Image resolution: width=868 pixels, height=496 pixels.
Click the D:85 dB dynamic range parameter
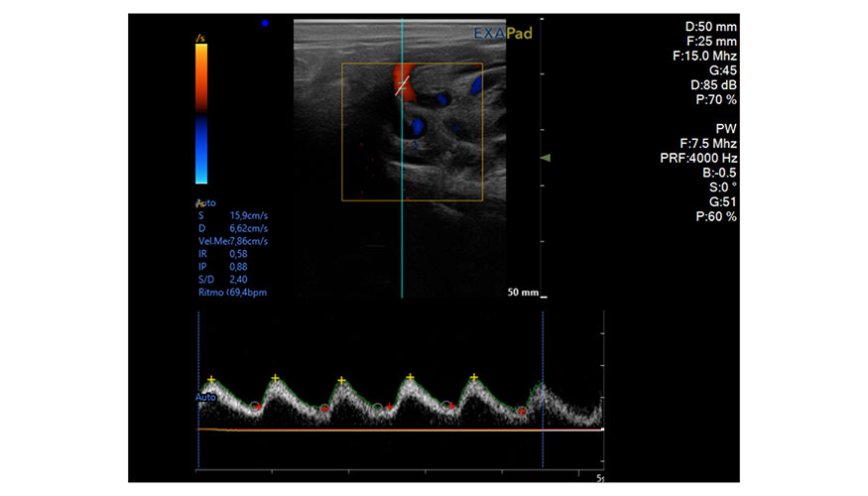tap(713, 84)
